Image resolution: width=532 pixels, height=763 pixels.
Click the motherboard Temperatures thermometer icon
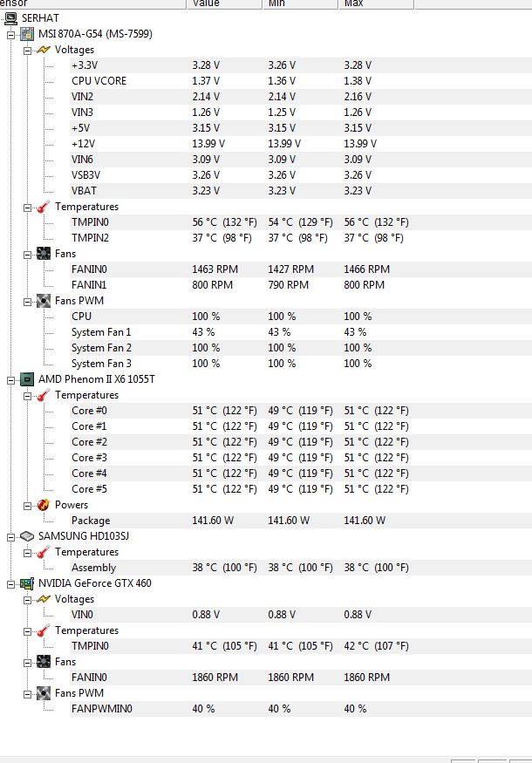click(x=44, y=207)
